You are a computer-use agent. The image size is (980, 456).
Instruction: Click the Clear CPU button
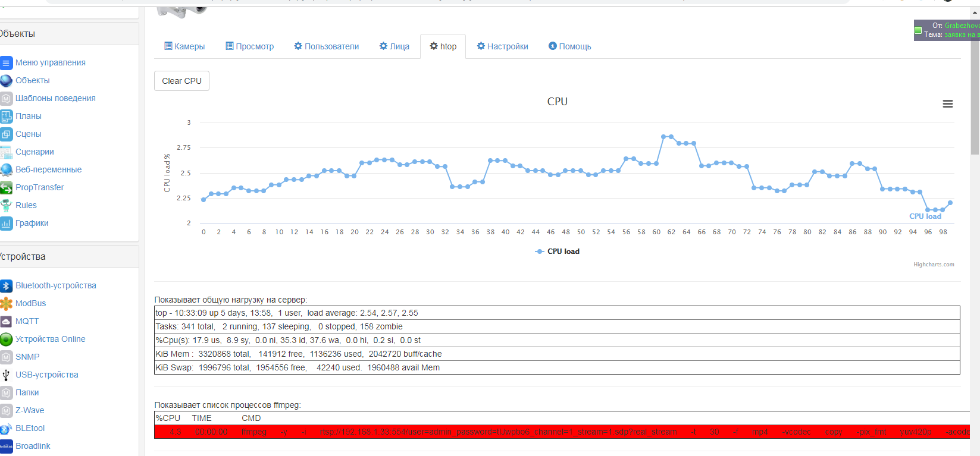tap(182, 81)
